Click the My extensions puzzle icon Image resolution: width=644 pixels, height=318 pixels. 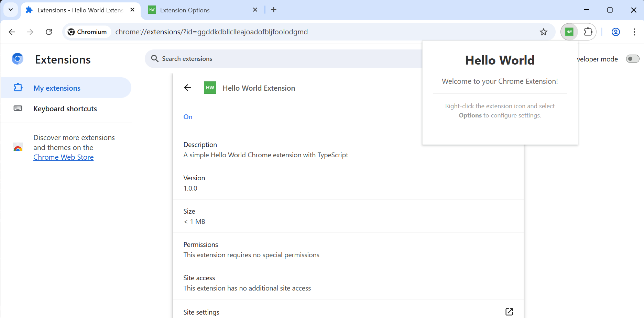[18, 88]
